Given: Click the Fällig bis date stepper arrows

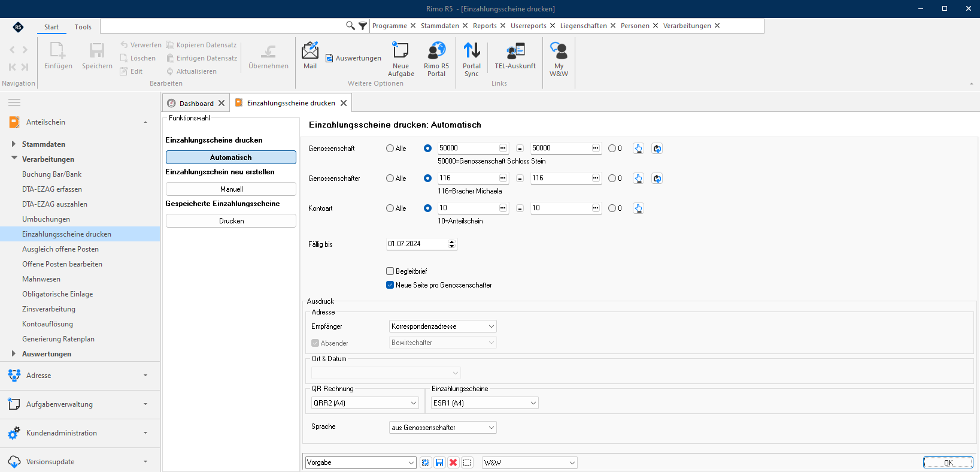Looking at the screenshot, I should (x=452, y=244).
